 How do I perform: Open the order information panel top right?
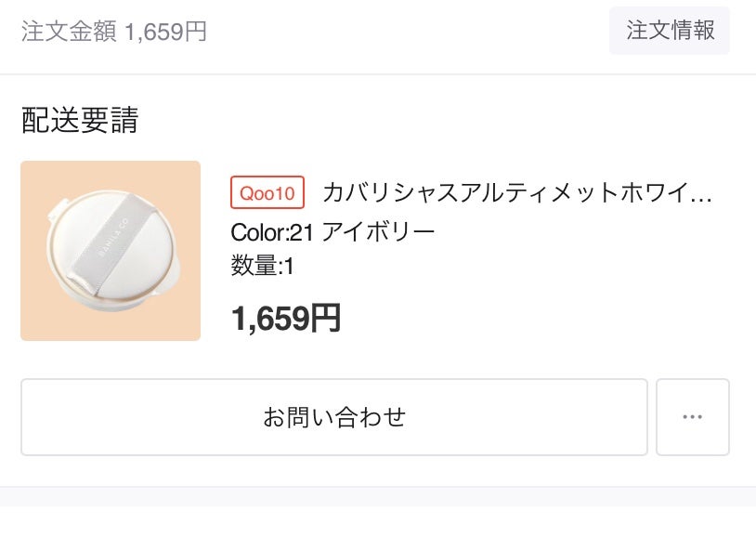click(670, 31)
